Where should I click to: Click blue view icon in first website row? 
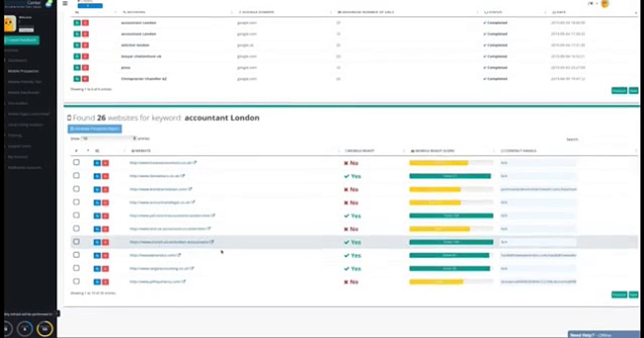tap(97, 163)
